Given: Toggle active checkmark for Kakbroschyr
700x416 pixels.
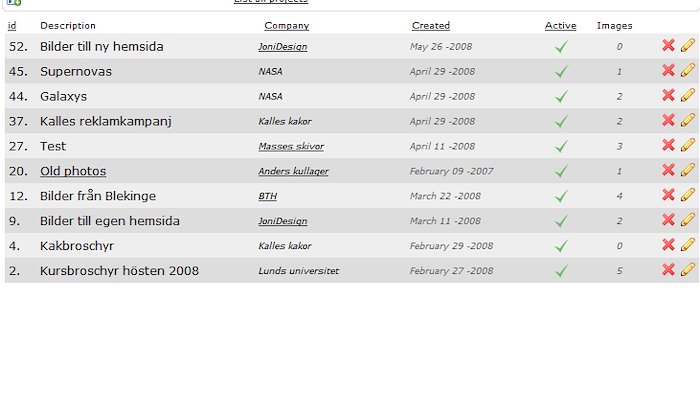Looking at the screenshot, I should coord(561,246).
